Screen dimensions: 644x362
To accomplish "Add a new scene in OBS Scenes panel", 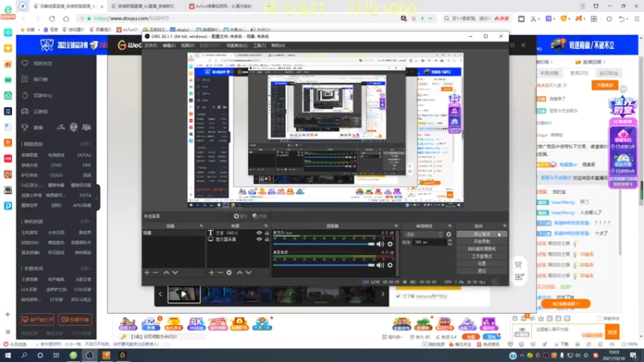I will point(147,273).
